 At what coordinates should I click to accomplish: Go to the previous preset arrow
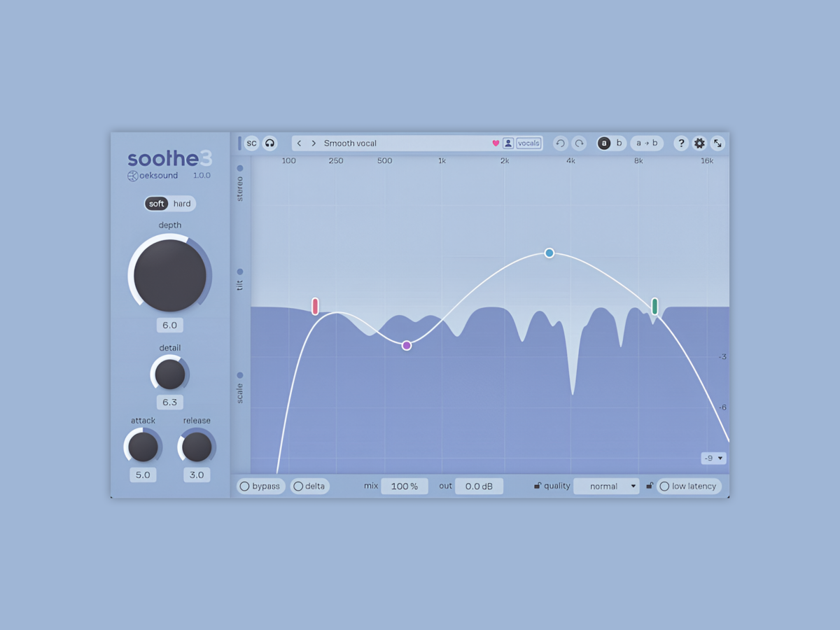pyautogui.click(x=300, y=143)
